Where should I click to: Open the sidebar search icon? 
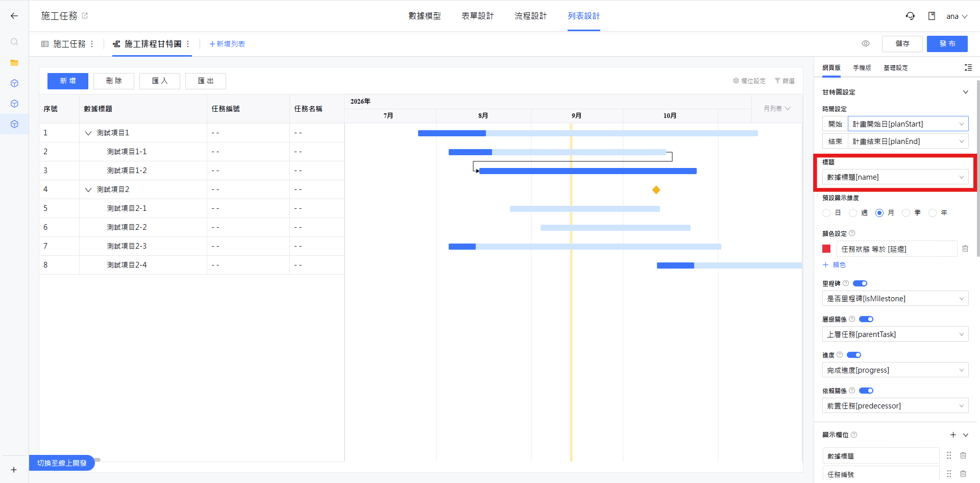click(x=14, y=42)
